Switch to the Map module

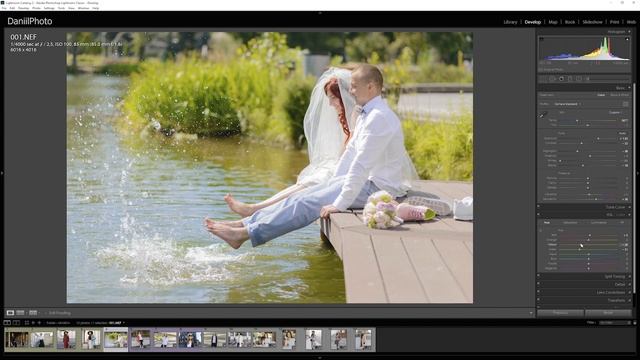pos(553,22)
